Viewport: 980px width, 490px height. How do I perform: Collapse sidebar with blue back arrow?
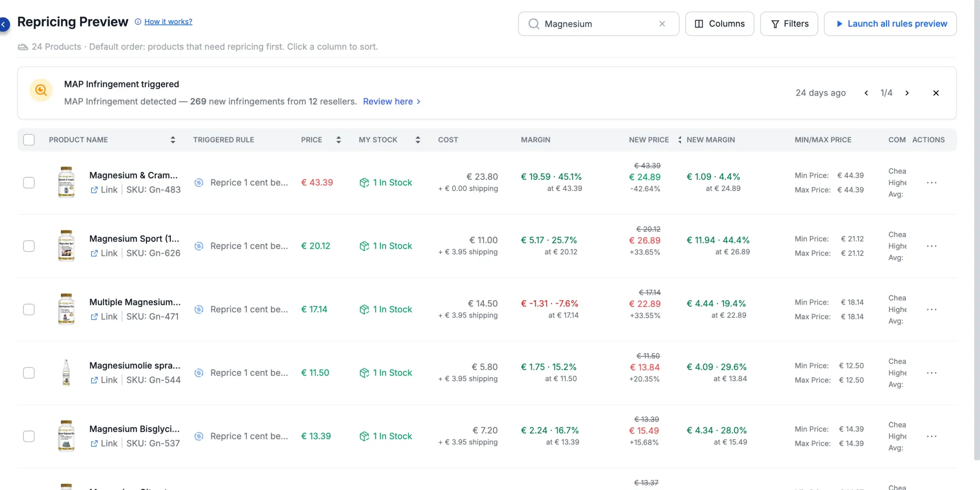pos(3,24)
